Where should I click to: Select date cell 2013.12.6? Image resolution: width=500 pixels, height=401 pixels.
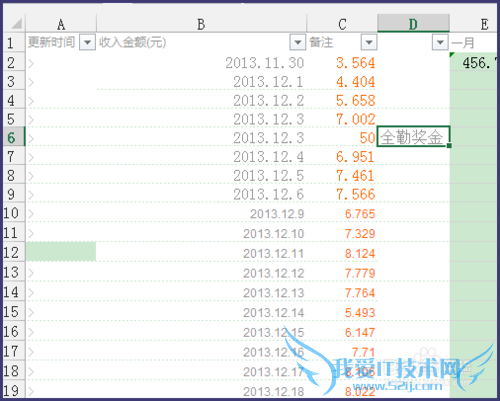pyautogui.click(x=201, y=194)
